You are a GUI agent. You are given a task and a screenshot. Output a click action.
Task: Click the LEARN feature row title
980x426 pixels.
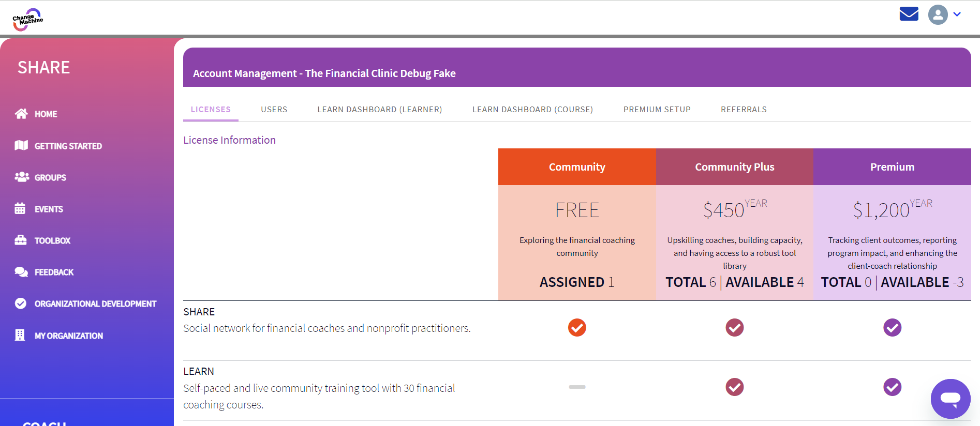[199, 371]
